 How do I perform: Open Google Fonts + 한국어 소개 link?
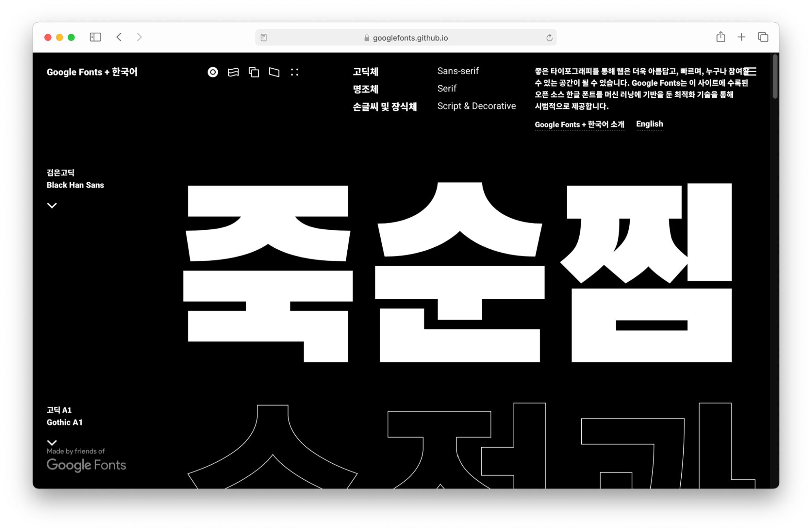pos(579,125)
